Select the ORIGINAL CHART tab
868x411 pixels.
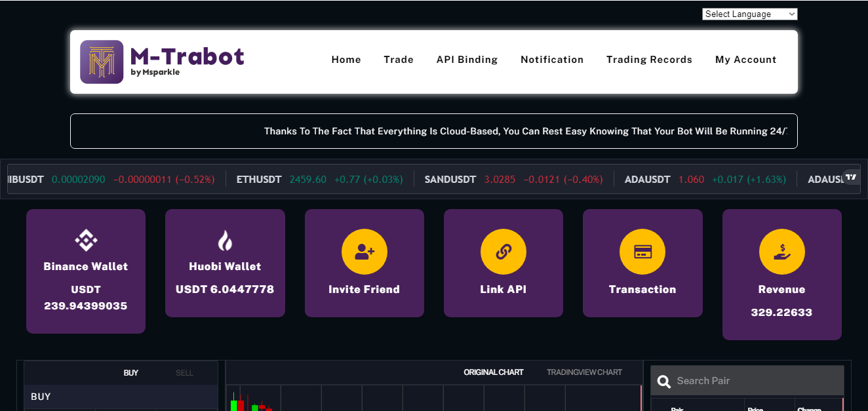point(494,372)
